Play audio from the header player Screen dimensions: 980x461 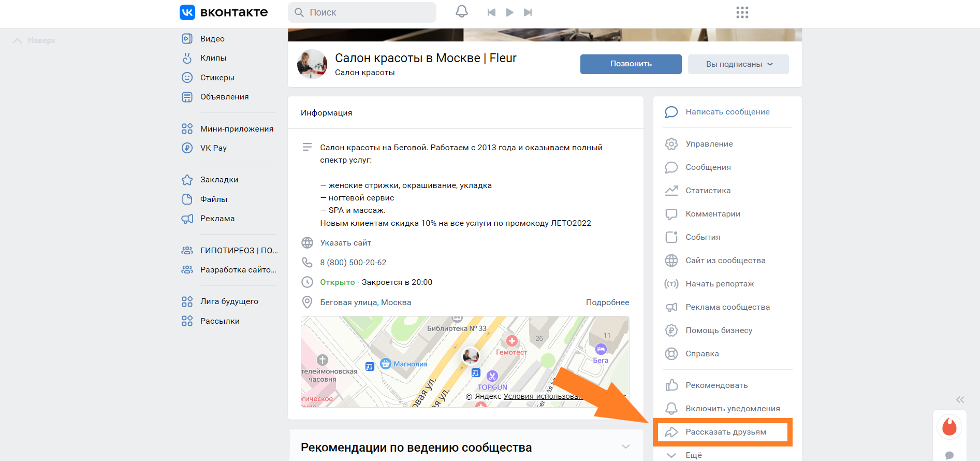(x=510, y=12)
